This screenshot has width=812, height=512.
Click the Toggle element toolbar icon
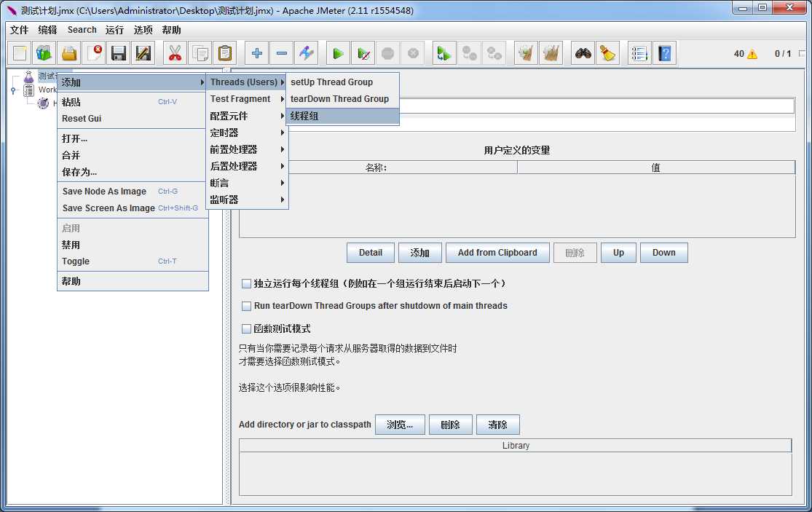(307, 53)
